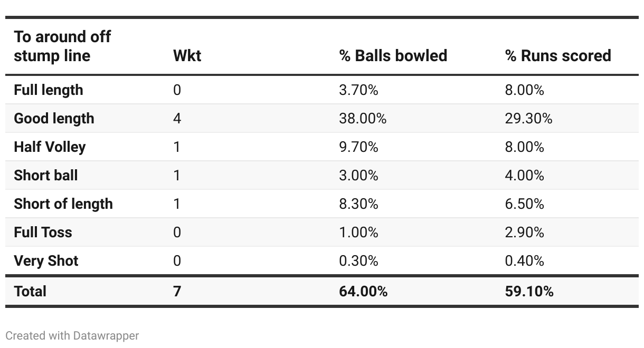Select the 9.70% Half Volley cell

click(x=358, y=147)
